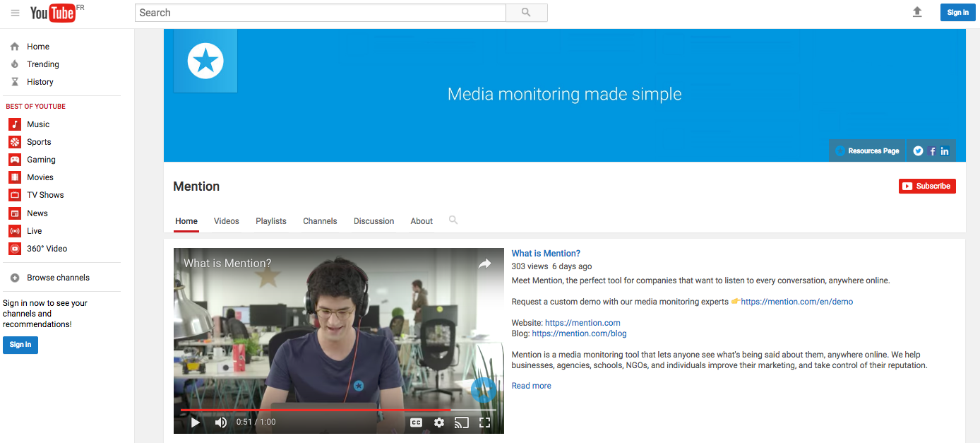Viewport: 980px width, 443px height.
Task: Open the Resources Page link
Action: 867,150
